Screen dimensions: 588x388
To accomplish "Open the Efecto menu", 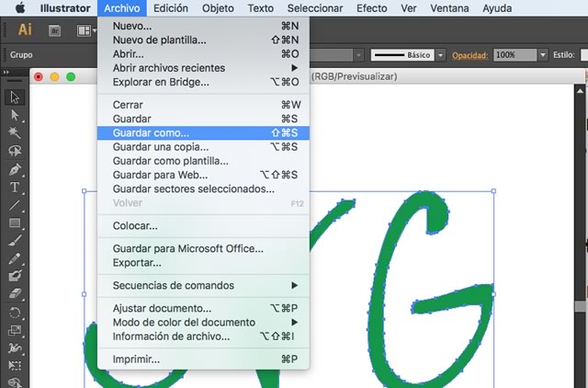I will (371, 8).
